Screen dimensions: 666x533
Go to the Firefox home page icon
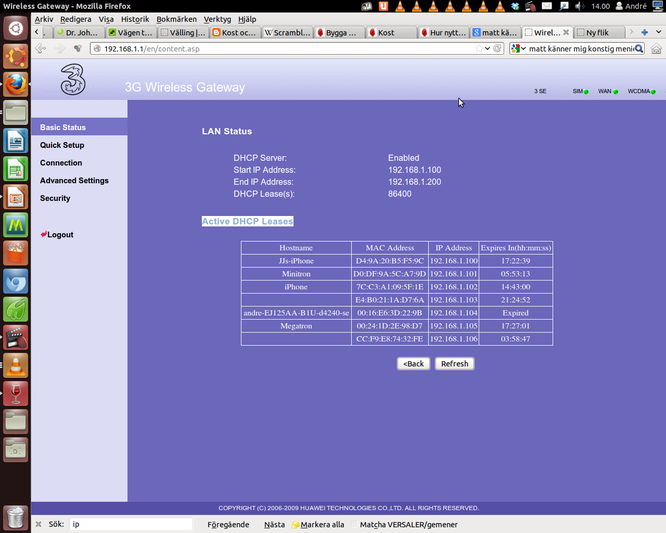pos(656,49)
